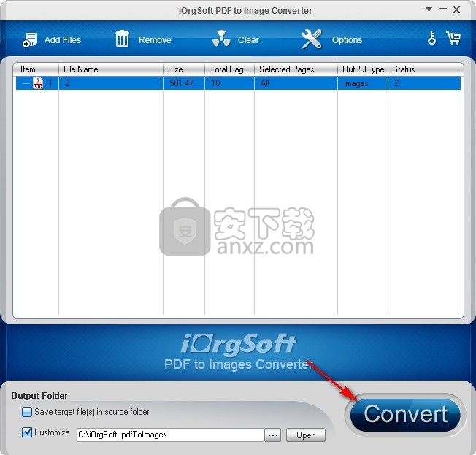Collapse the row 1 tree dash expander
Image resolution: width=476 pixels, height=455 pixels.
(26, 83)
